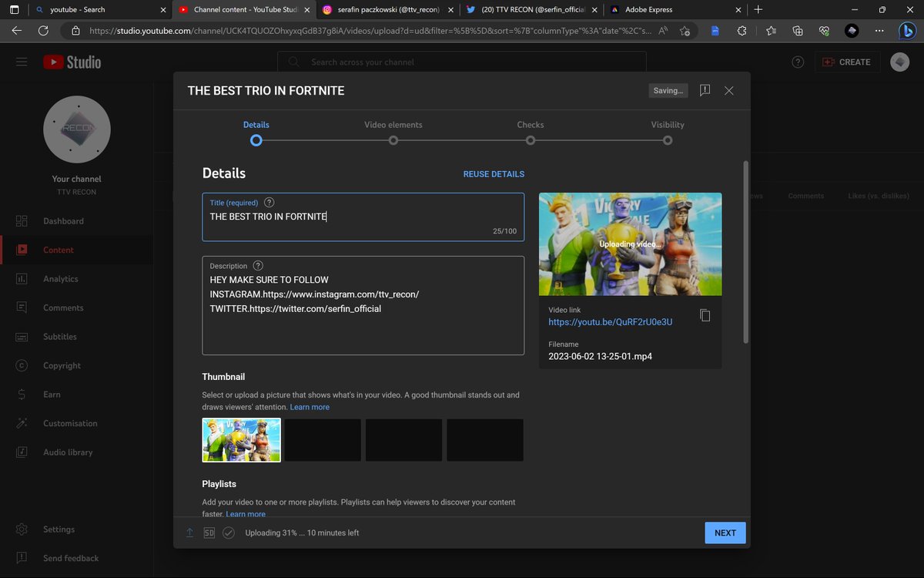Close the upload dialog with the X
The height and width of the screenshot is (578, 924).
[x=729, y=90]
